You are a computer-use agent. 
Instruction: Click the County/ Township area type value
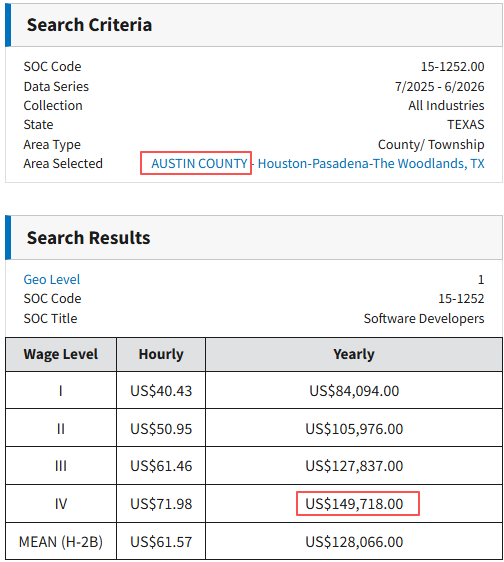(431, 144)
